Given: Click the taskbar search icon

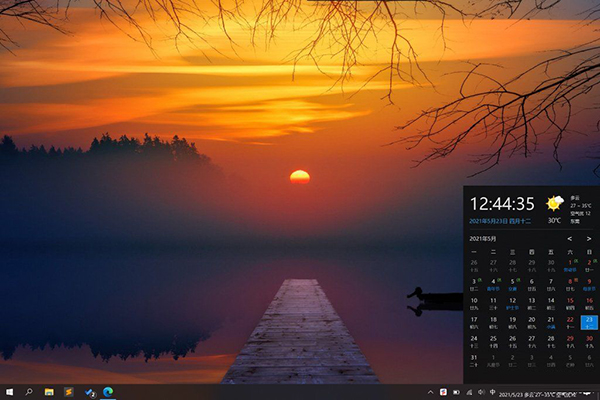Looking at the screenshot, I should pos(29,392).
